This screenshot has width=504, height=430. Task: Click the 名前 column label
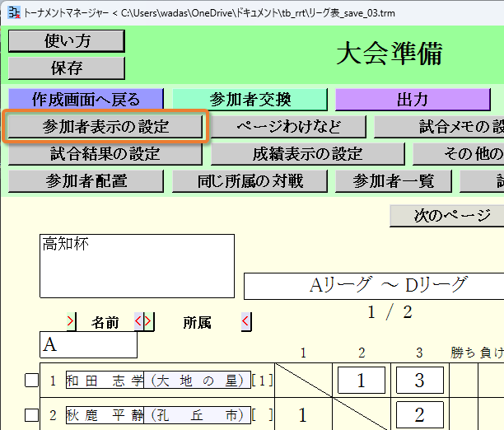(x=105, y=322)
